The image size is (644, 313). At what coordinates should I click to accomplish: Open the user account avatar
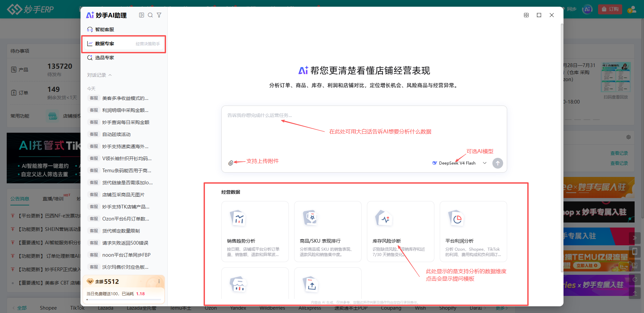point(632,9)
